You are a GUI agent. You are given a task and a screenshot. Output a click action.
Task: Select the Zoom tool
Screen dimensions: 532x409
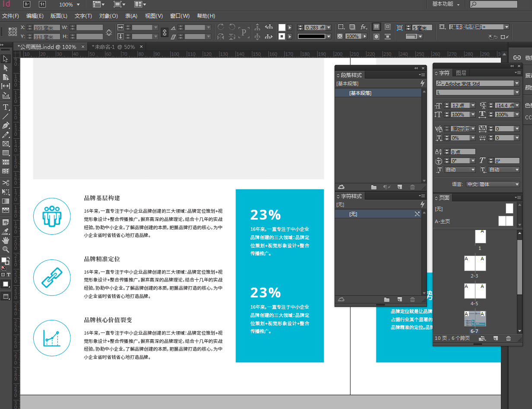click(6, 249)
